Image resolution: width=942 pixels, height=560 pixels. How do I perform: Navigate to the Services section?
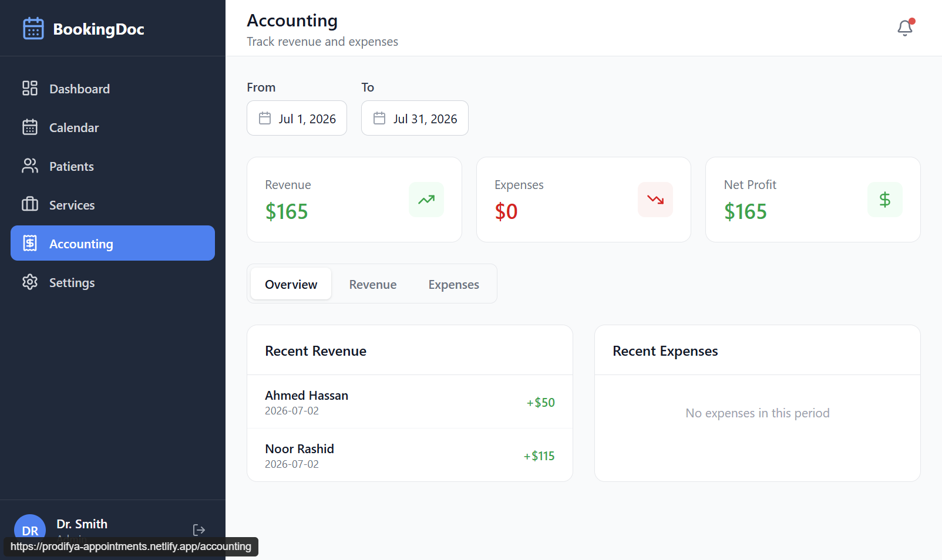point(113,204)
